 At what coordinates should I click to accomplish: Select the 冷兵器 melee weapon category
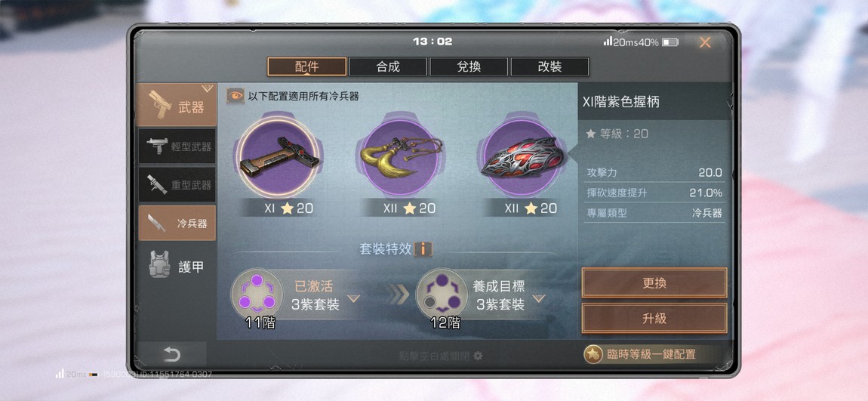pos(177,223)
